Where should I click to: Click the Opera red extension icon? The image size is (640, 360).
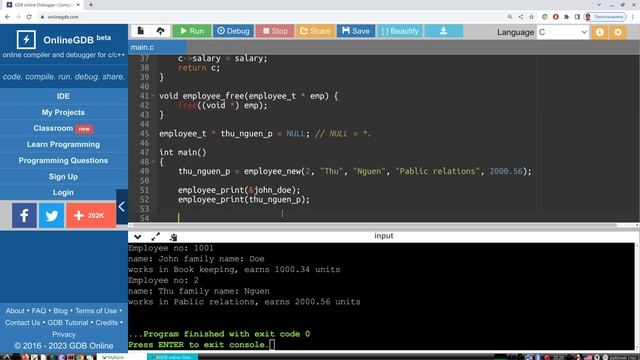coord(556,17)
